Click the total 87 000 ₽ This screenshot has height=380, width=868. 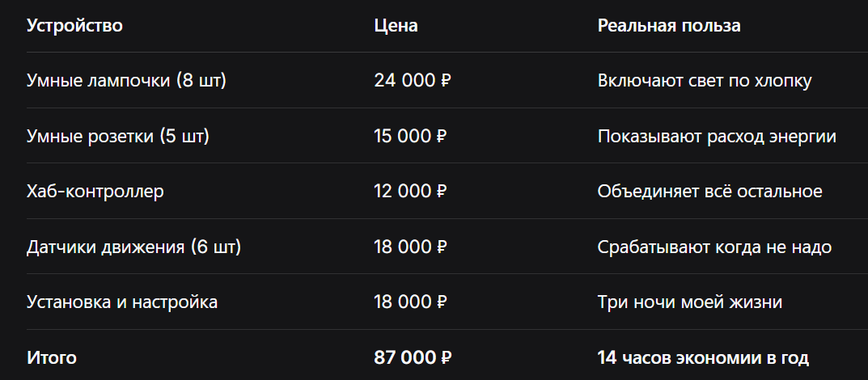click(413, 358)
